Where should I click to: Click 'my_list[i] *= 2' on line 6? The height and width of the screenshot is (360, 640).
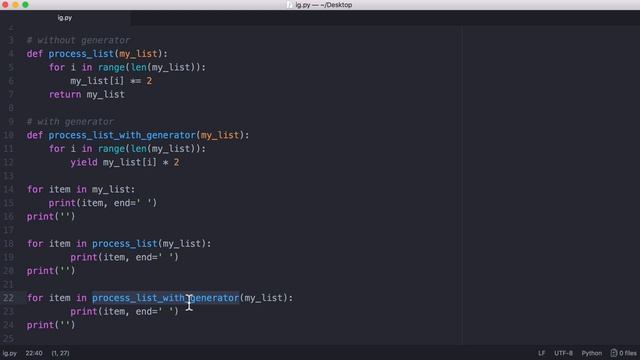tap(111, 81)
